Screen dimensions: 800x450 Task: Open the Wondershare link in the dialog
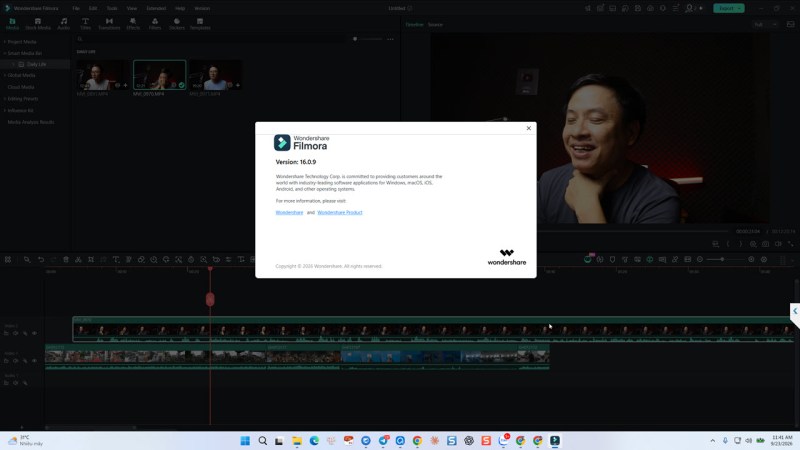pyautogui.click(x=289, y=212)
